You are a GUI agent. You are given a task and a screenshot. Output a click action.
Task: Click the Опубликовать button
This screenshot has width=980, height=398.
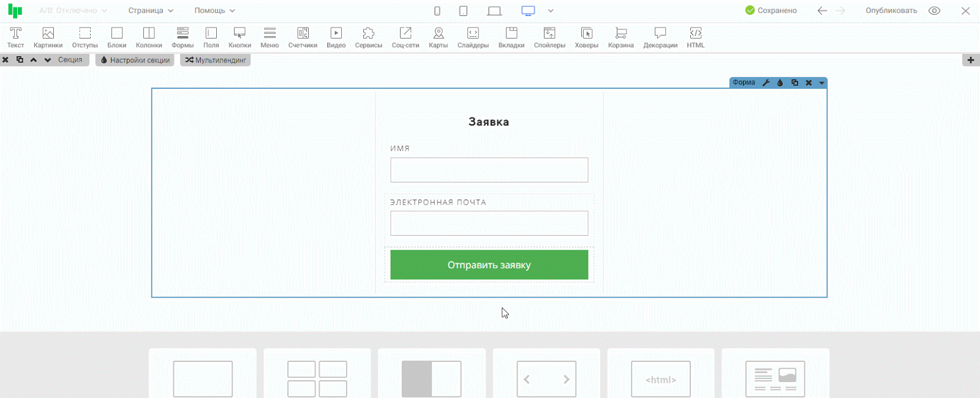(x=891, y=10)
